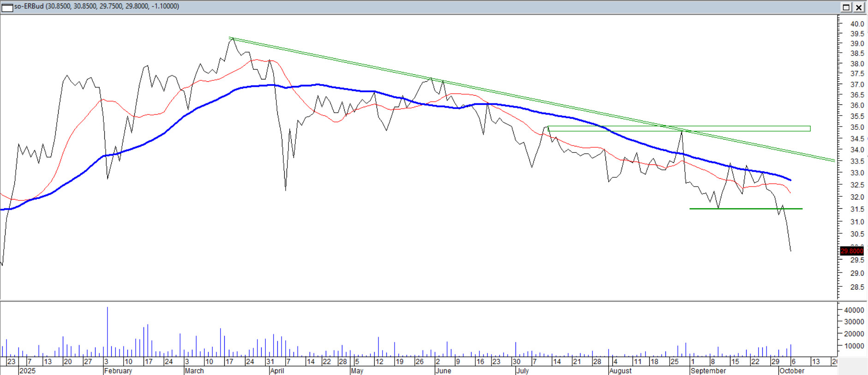Click the October label on the date axis
The width and height of the screenshot is (868, 375).
click(x=791, y=371)
